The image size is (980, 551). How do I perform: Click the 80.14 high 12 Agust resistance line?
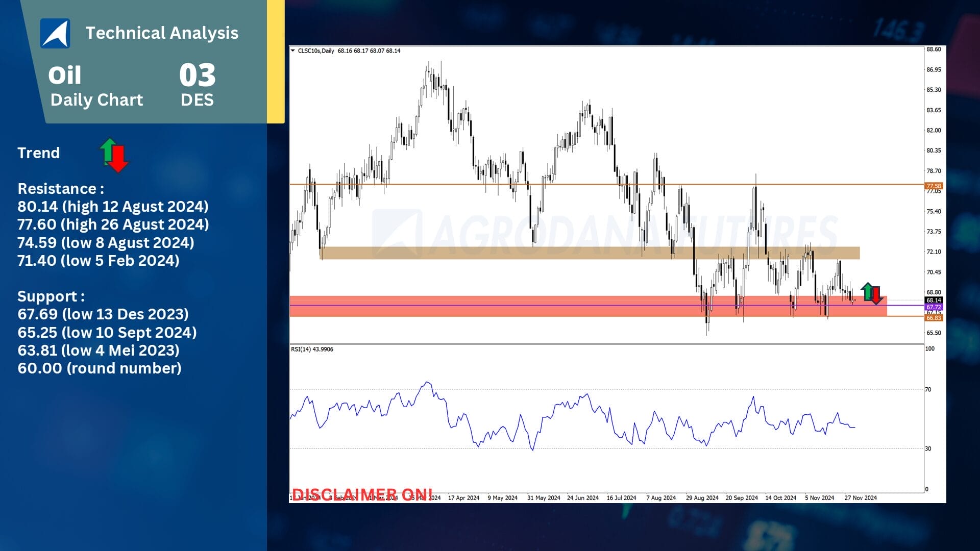[x=113, y=207]
